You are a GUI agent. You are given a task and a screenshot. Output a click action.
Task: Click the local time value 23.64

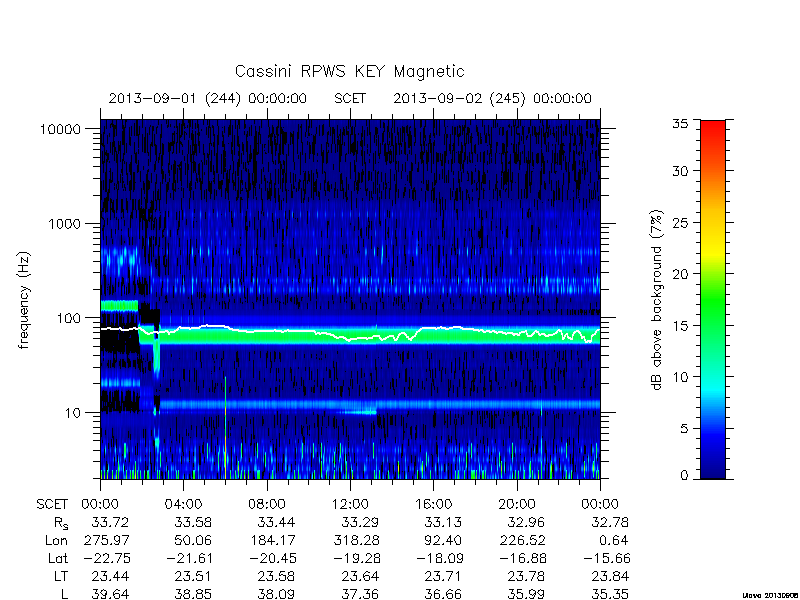click(x=360, y=577)
